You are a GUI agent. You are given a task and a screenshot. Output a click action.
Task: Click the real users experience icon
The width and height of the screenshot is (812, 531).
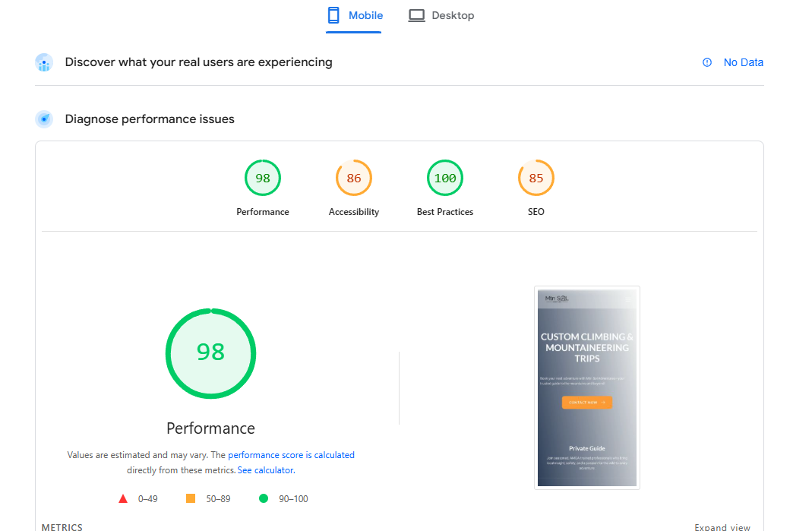click(x=44, y=63)
